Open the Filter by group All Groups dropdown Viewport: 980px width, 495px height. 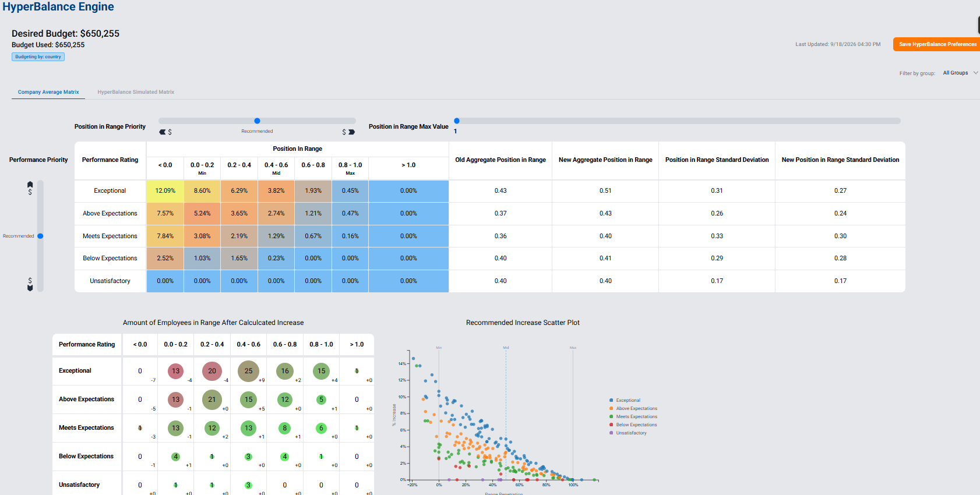pyautogui.click(x=960, y=73)
